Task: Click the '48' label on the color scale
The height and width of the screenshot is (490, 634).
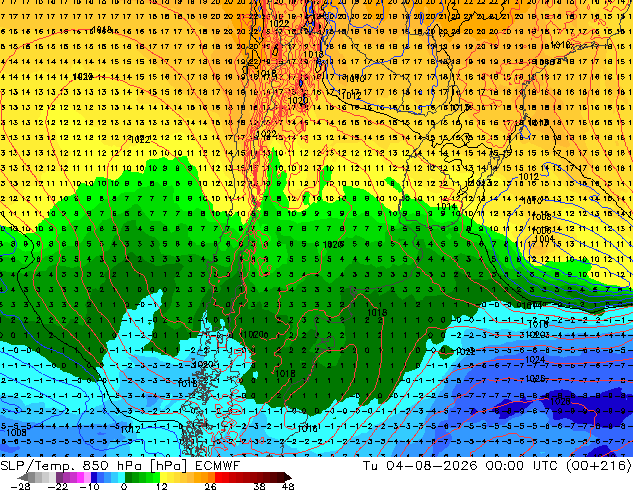Action: tap(288, 486)
